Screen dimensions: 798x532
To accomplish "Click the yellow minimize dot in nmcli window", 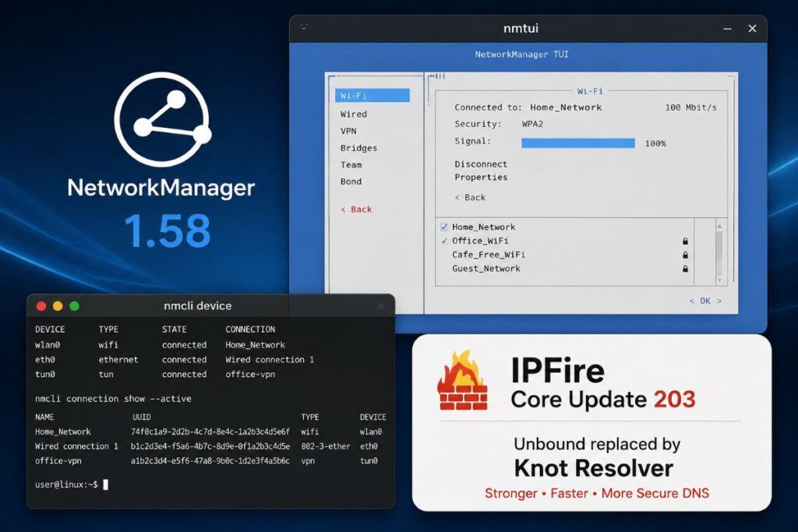I will (58, 305).
